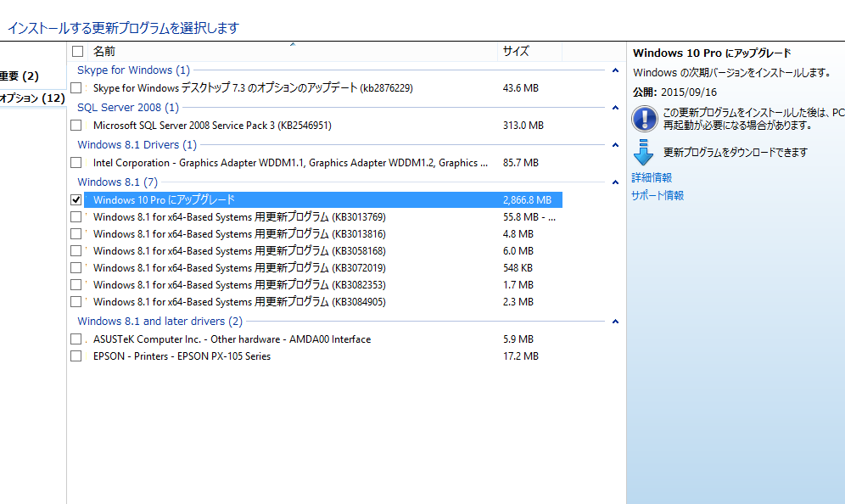845x504 pixels.
Task: Check the KB3082353 update checkbox
Action: pos(76,284)
